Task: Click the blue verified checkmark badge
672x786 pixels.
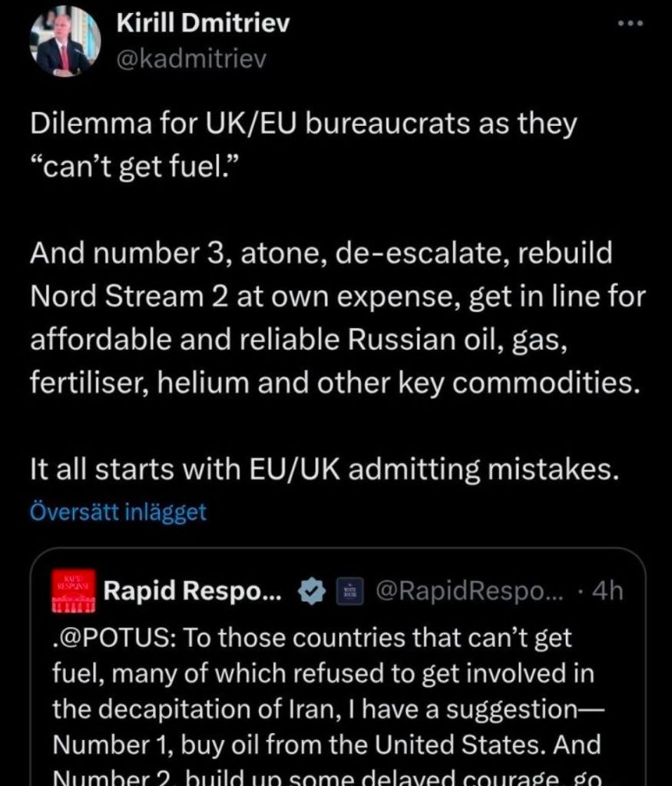Action: (310, 592)
